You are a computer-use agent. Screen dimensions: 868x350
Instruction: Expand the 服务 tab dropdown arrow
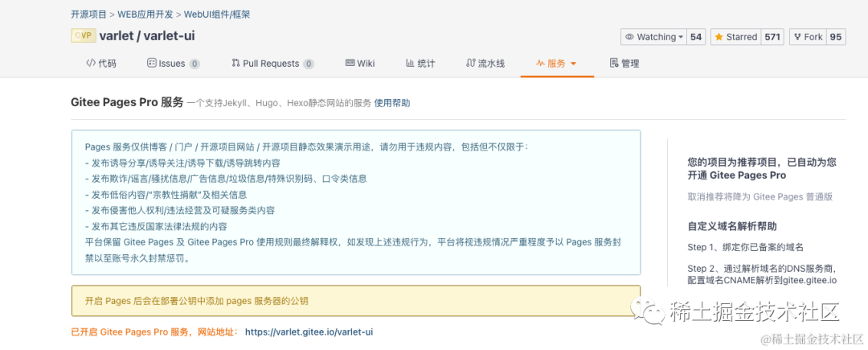point(573,64)
